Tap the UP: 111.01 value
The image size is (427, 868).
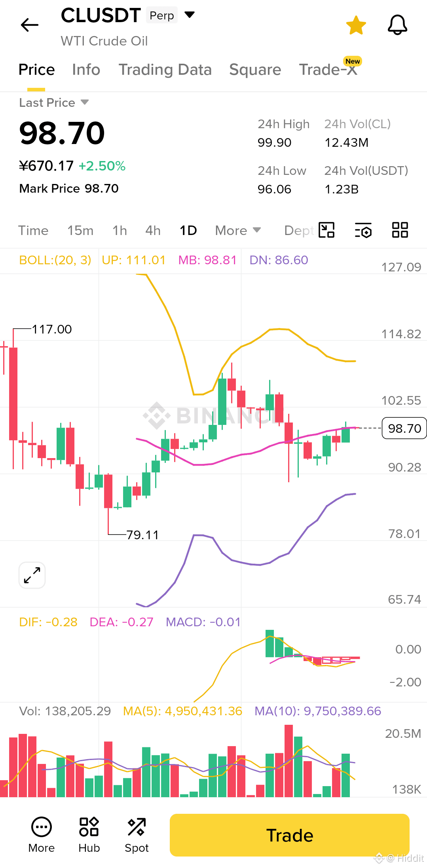point(133,260)
